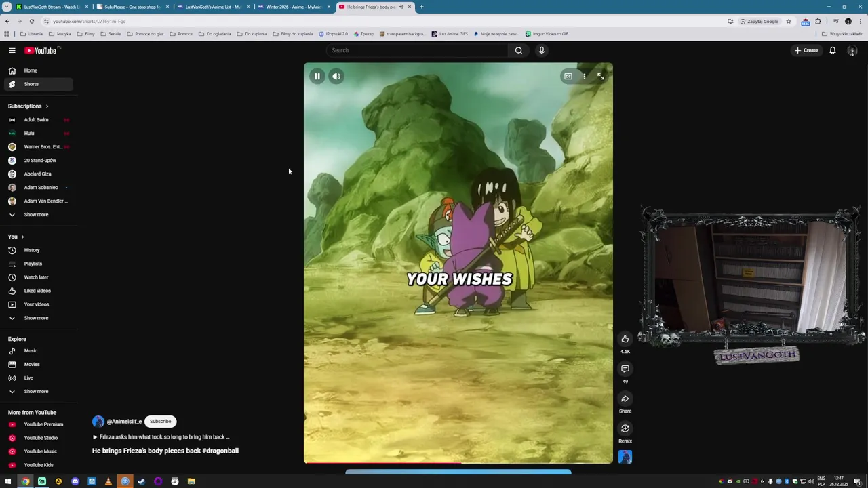
Task: Click the search magnifier button
Action: [x=519, y=50]
